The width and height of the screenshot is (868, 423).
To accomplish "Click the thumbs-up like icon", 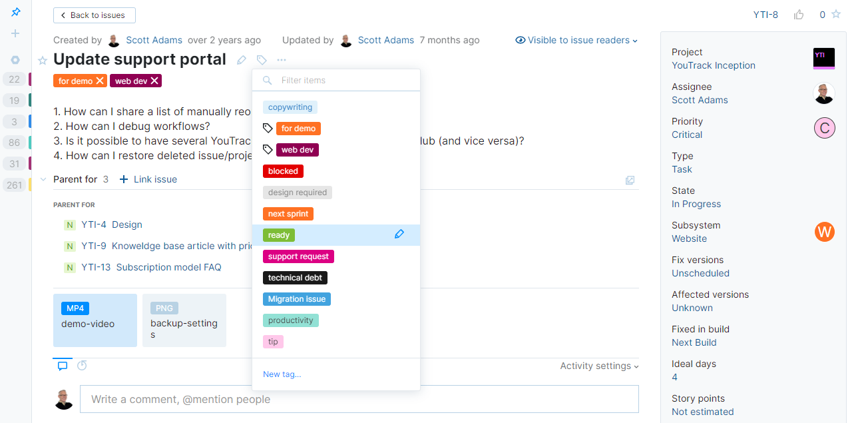I will [x=798, y=14].
